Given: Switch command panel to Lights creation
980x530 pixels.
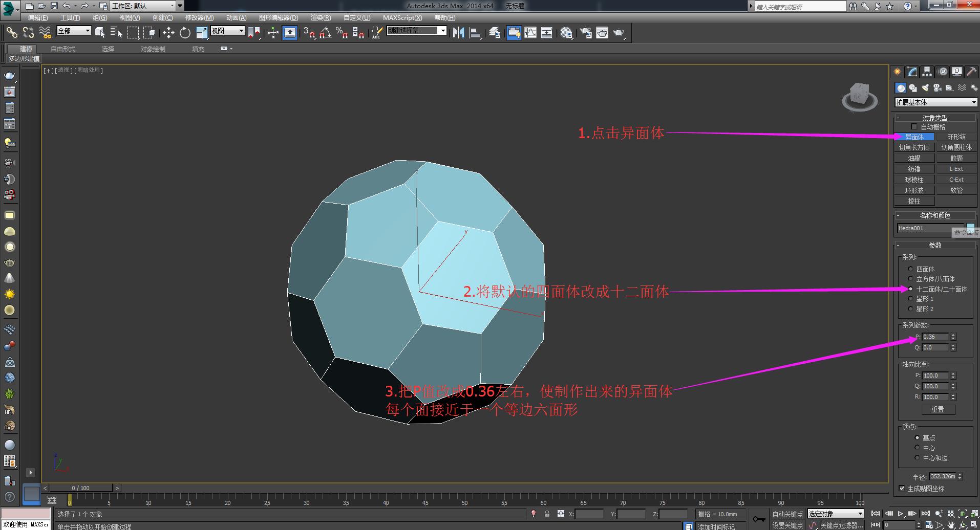Looking at the screenshot, I should coord(925,87).
